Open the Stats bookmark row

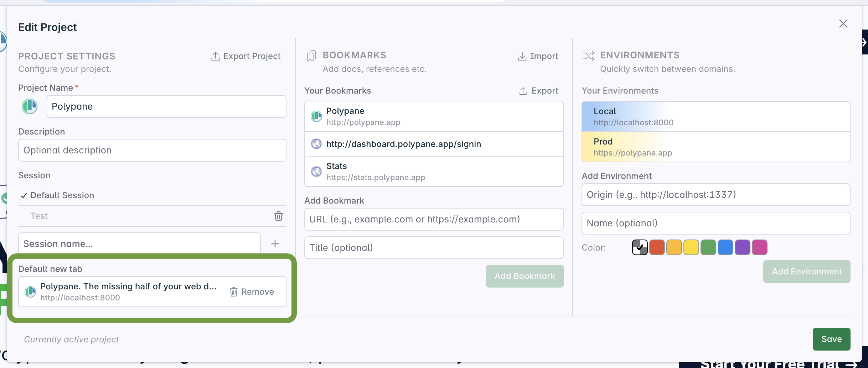(x=434, y=172)
